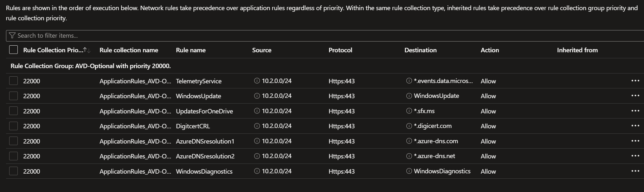Sort by Rule Collection Priority column

53,50
